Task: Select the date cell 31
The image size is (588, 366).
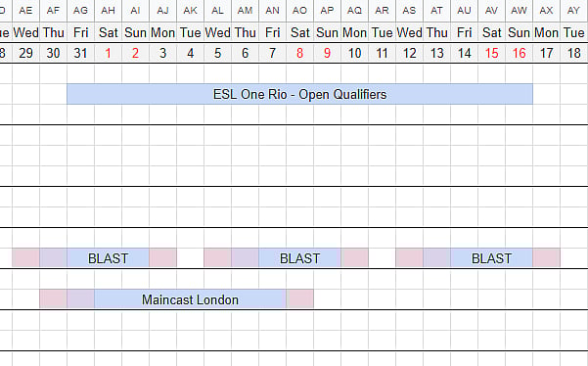Action: point(80,53)
